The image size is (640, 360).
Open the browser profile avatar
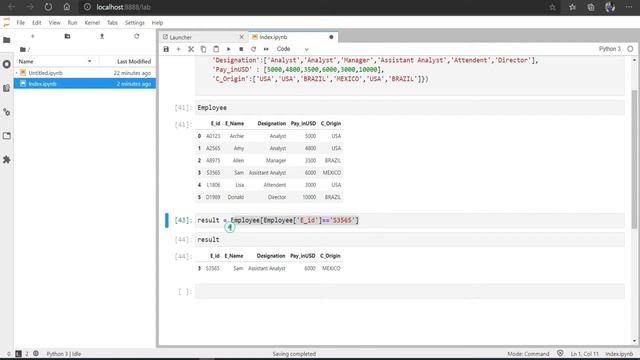(x=610, y=7)
